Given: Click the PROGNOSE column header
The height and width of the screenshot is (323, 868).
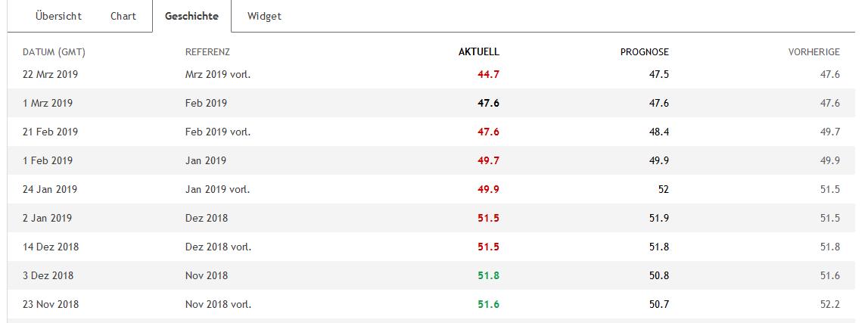Looking at the screenshot, I should point(644,52).
